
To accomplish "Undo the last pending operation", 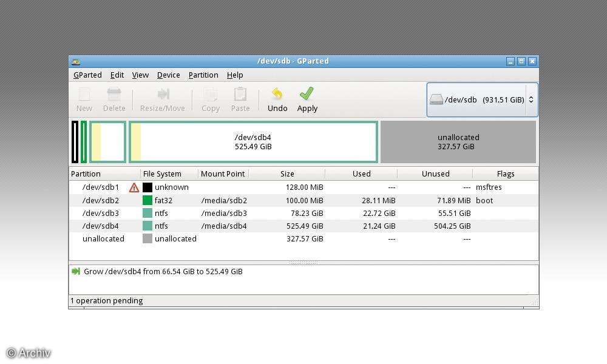I will pos(277,99).
